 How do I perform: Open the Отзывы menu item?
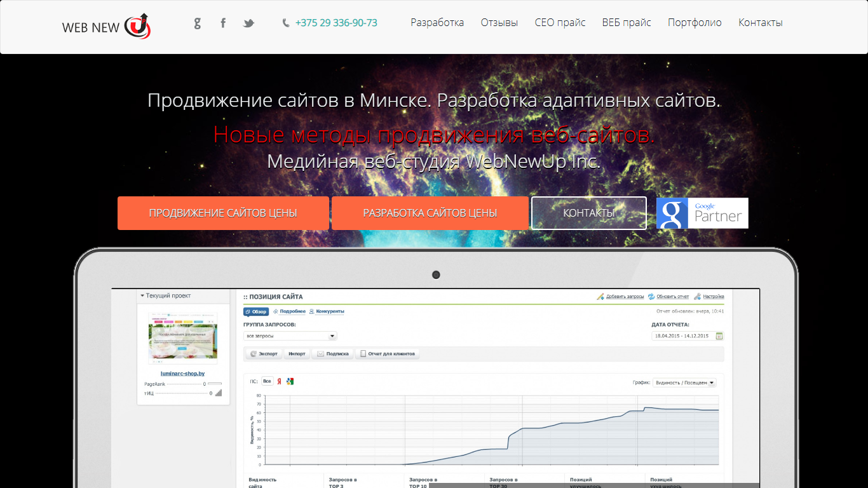click(x=499, y=23)
